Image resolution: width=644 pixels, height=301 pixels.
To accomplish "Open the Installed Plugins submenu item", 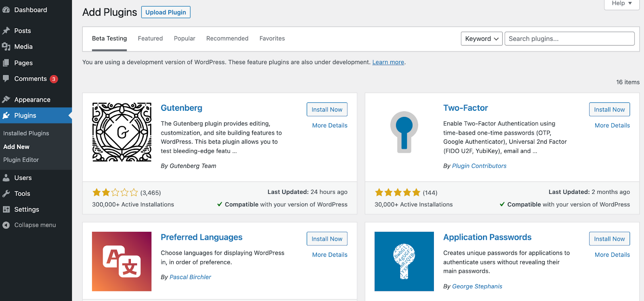I will click(26, 133).
